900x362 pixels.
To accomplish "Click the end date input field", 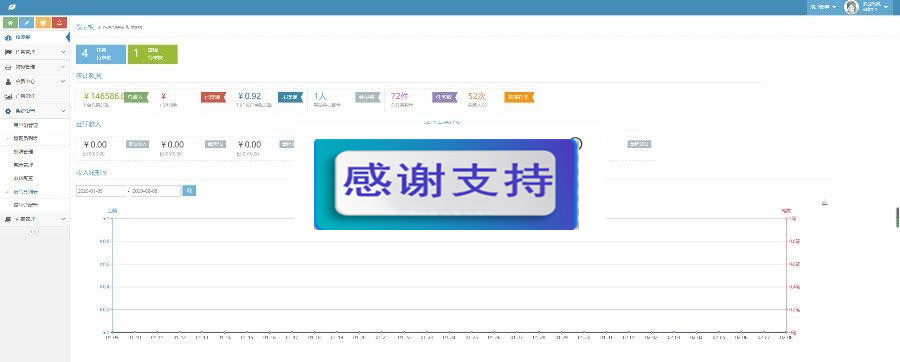I will pyautogui.click(x=156, y=190).
